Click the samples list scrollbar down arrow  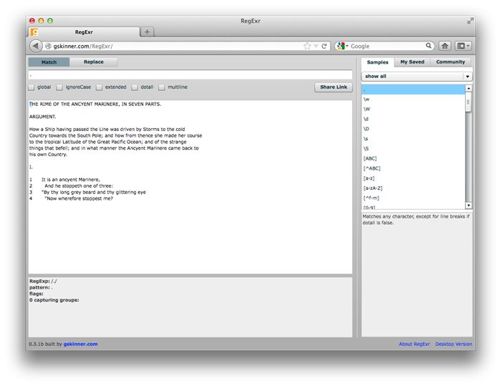[x=469, y=205]
